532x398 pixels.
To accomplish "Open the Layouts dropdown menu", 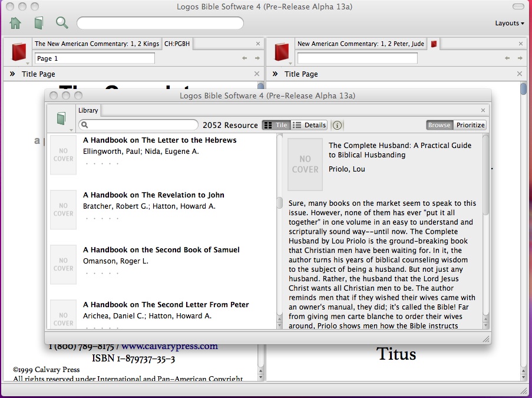I will click(509, 23).
